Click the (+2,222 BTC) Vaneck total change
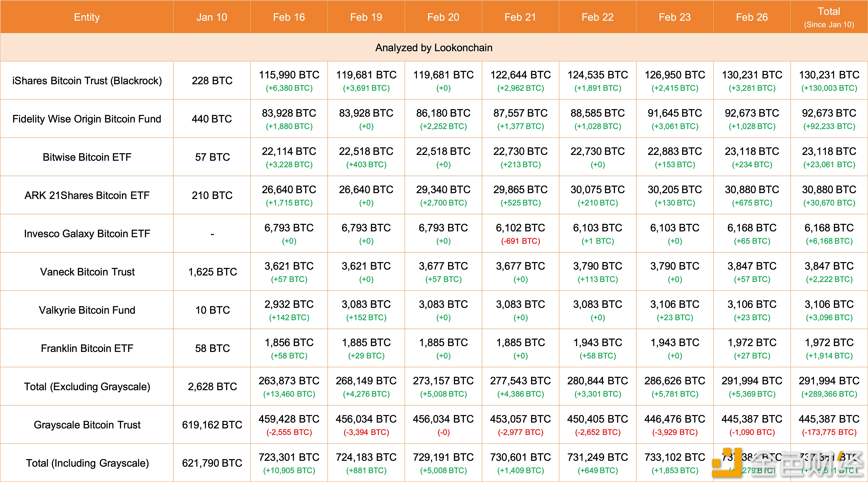 pyautogui.click(x=829, y=280)
